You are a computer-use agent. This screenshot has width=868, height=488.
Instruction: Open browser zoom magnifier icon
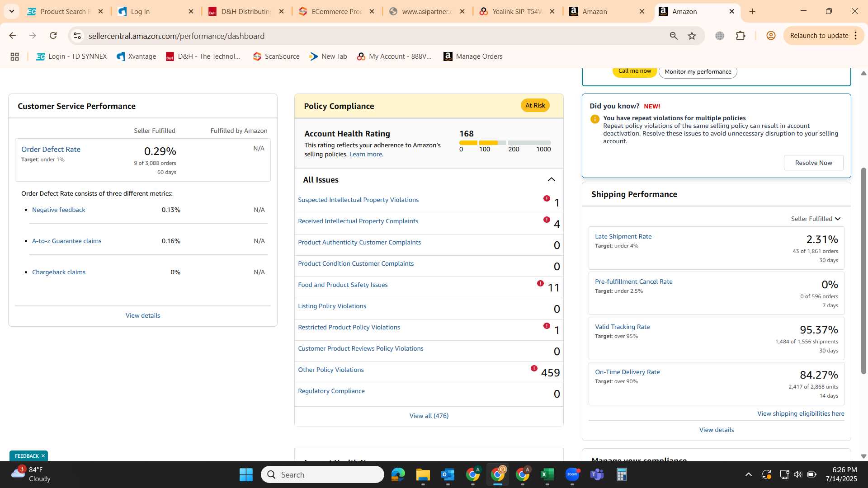click(674, 36)
